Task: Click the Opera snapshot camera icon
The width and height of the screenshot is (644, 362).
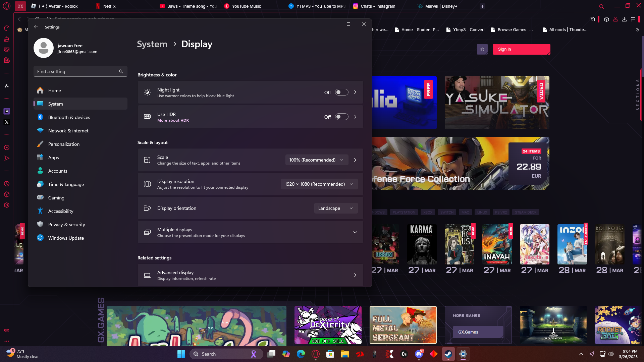Action: click(592, 19)
